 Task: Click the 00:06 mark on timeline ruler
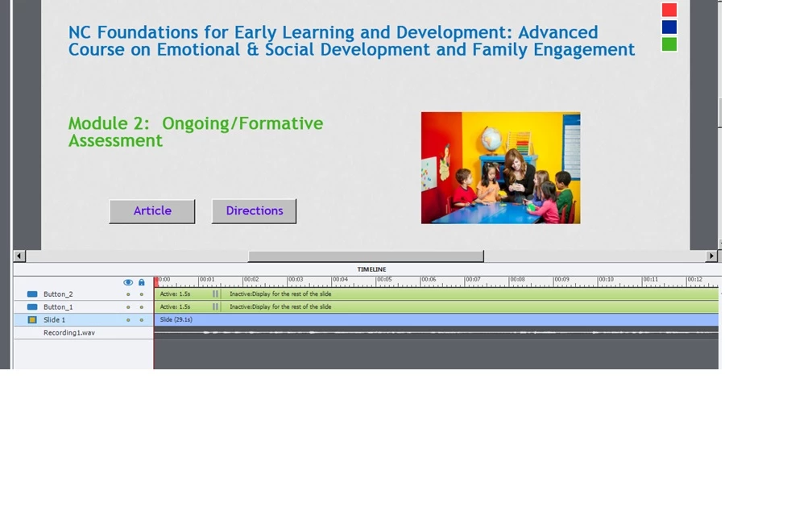(x=429, y=279)
